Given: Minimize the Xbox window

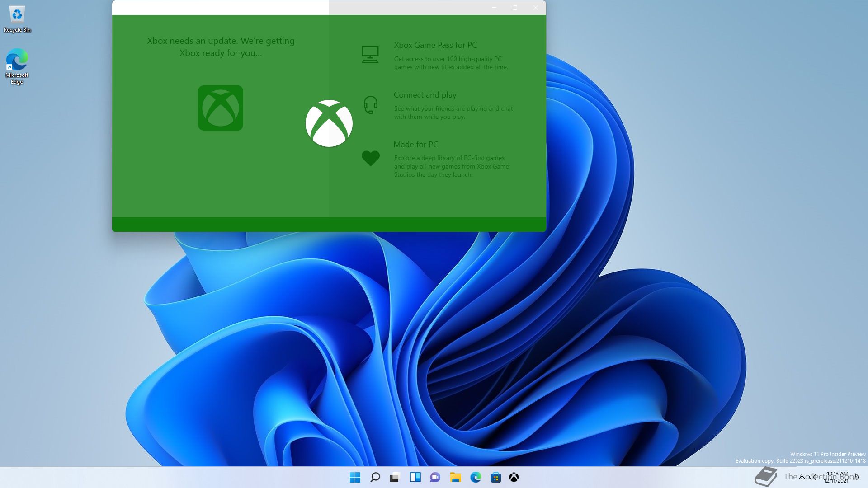Looking at the screenshot, I should (x=494, y=8).
